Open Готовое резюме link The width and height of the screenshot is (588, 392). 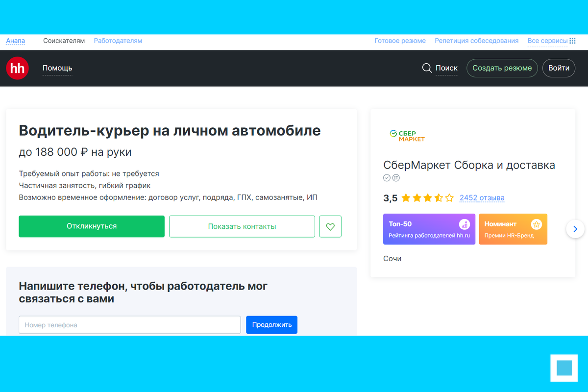click(x=400, y=41)
